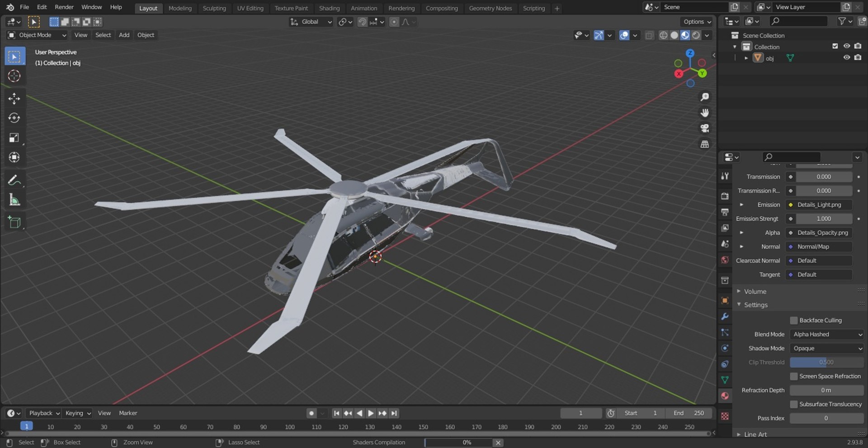The width and height of the screenshot is (868, 448).
Task: Open the Global transform orientation dropdown
Action: 311,22
